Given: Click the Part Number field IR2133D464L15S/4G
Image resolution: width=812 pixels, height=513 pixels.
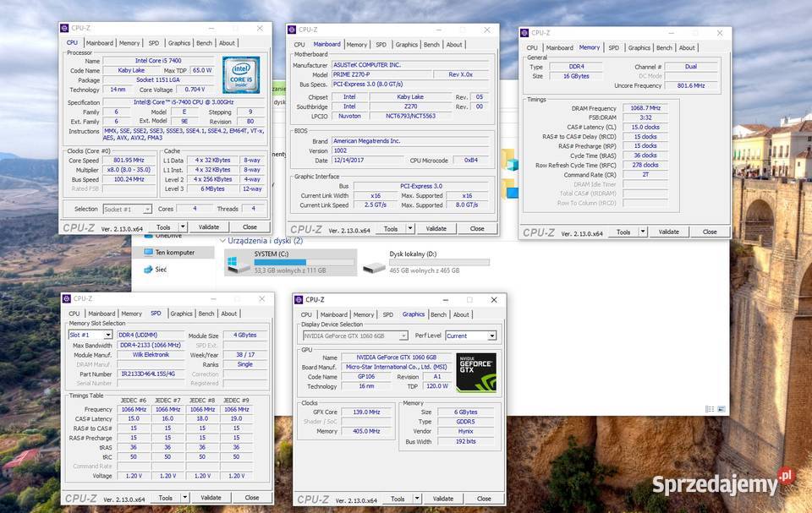Looking at the screenshot, I should coord(149,374).
